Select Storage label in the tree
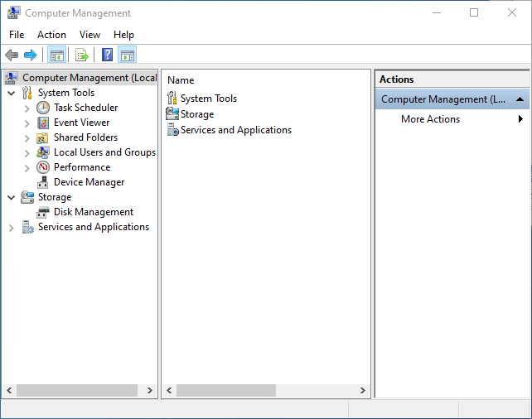Screen dimensions: 532x419 point(55,197)
